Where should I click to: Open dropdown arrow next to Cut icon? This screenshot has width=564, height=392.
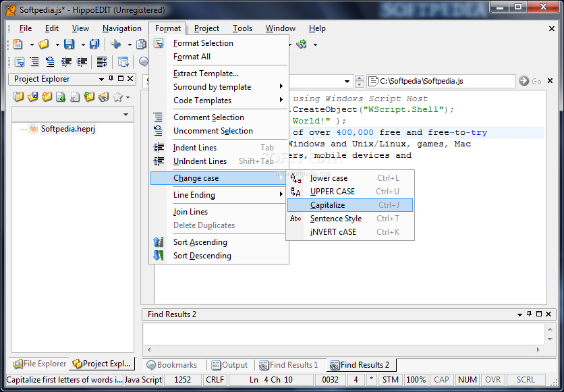(x=130, y=45)
